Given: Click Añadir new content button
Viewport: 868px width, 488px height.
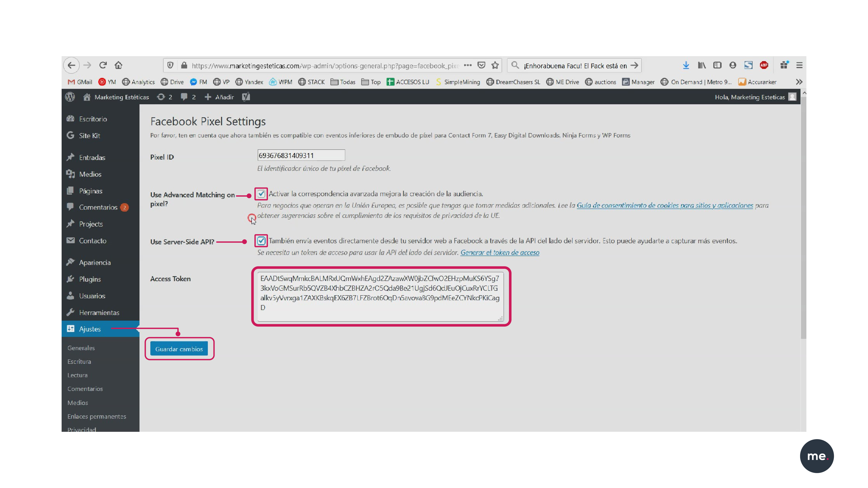Looking at the screenshot, I should (x=219, y=97).
